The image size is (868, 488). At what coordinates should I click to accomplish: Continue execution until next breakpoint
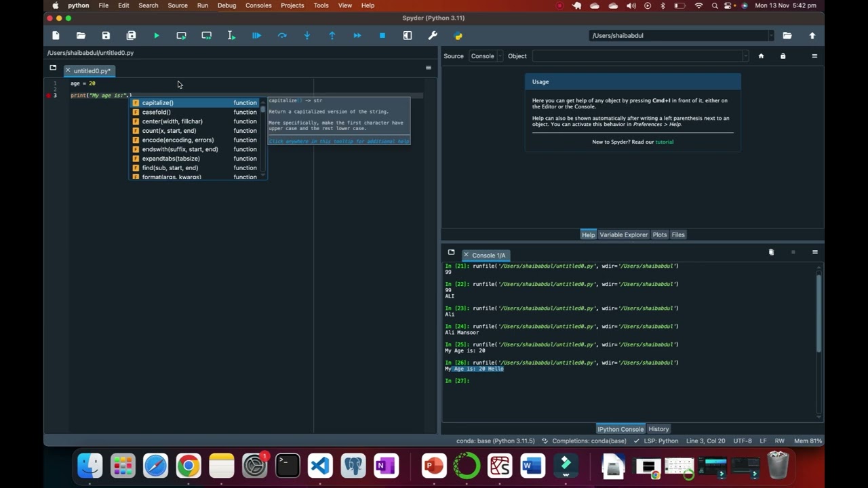click(357, 35)
